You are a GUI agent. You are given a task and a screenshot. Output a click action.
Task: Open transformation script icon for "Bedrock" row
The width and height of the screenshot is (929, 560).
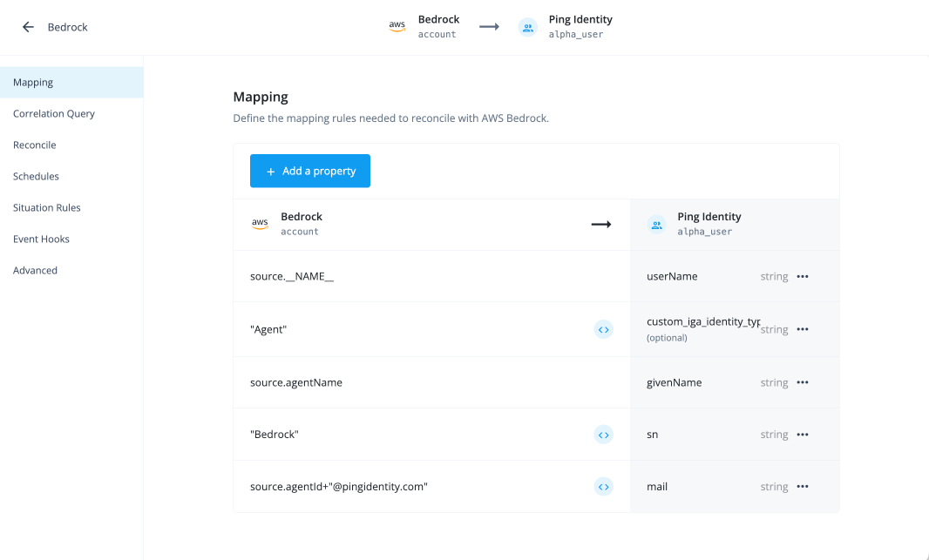pyautogui.click(x=603, y=435)
